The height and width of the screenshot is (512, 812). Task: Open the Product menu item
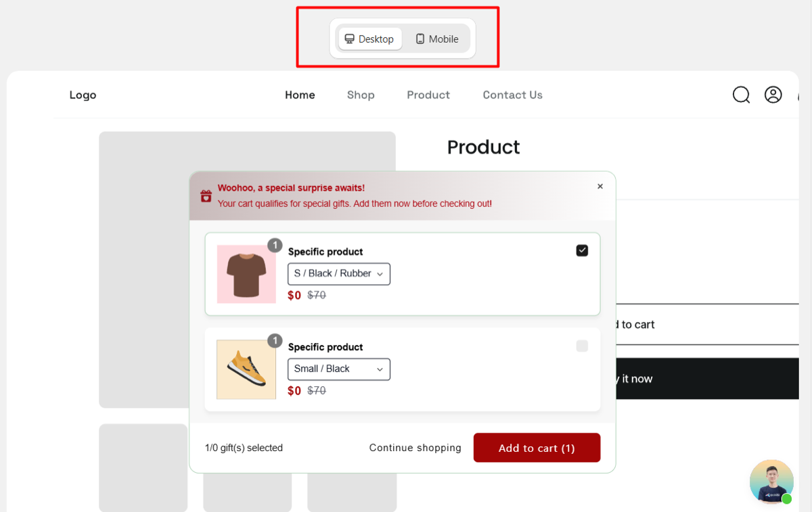point(428,95)
